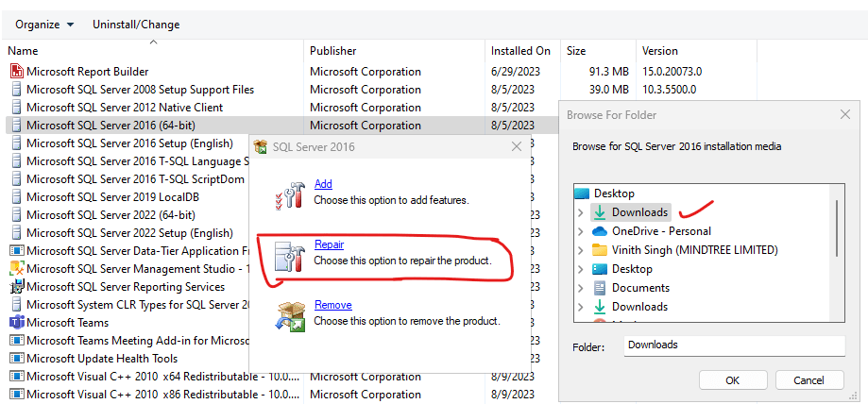Click the Folder name input field
Screen dimensions: 868x404
click(735, 345)
